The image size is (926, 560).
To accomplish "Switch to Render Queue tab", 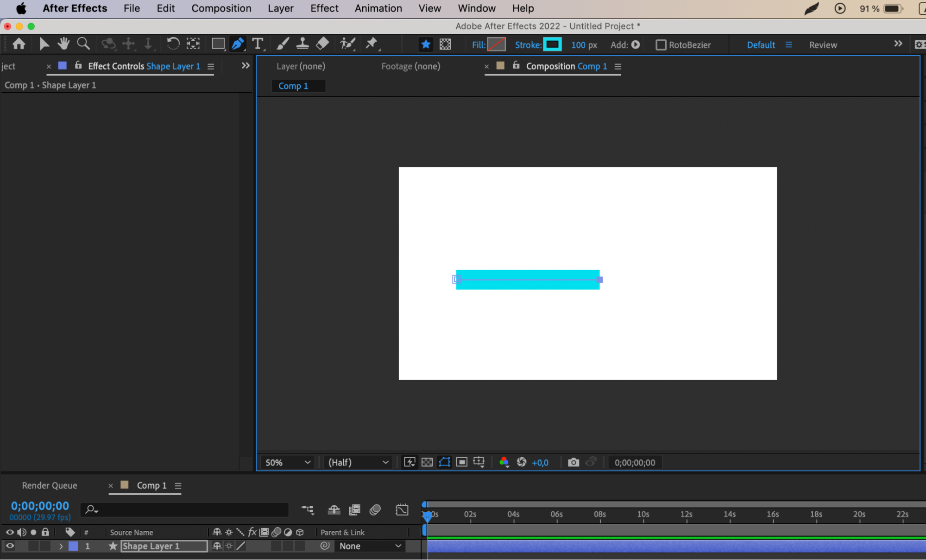I will point(50,485).
